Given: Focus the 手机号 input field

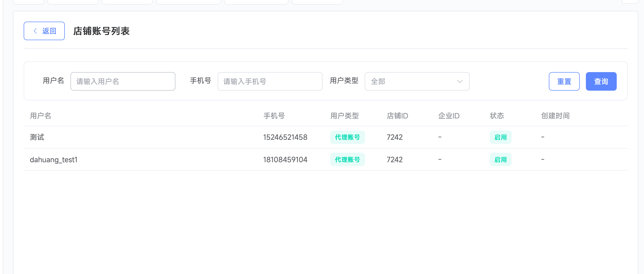Looking at the screenshot, I should [270, 81].
